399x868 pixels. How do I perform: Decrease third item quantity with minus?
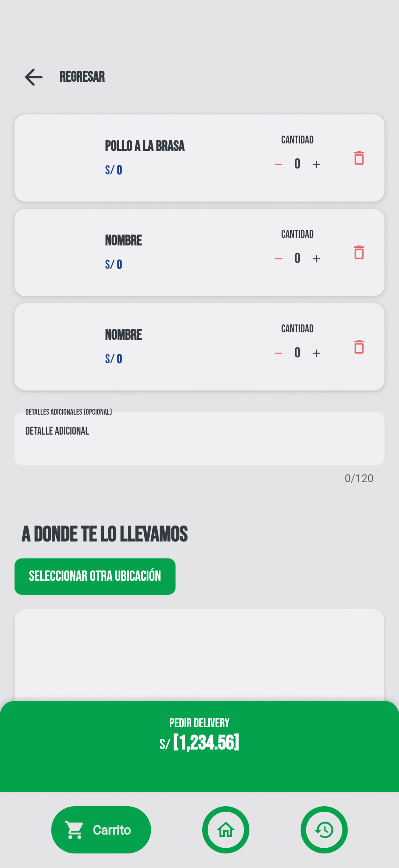(278, 353)
